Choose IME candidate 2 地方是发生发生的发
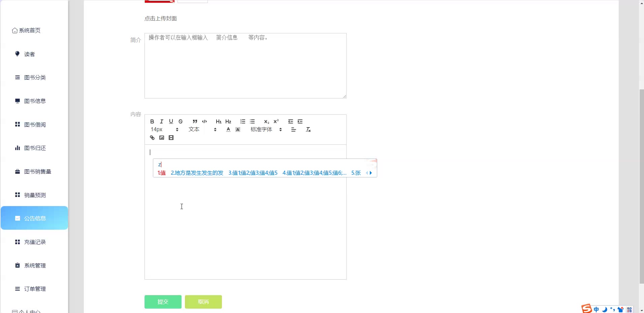 (197, 173)
